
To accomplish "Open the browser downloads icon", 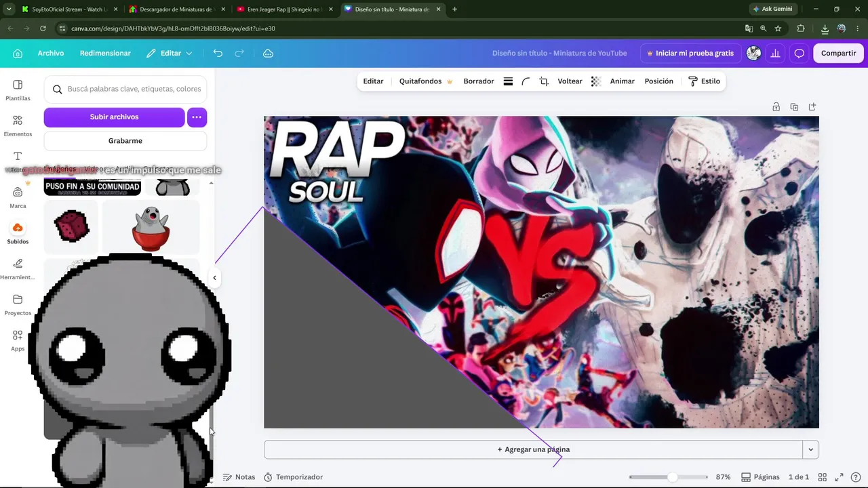I will (825, 28).
